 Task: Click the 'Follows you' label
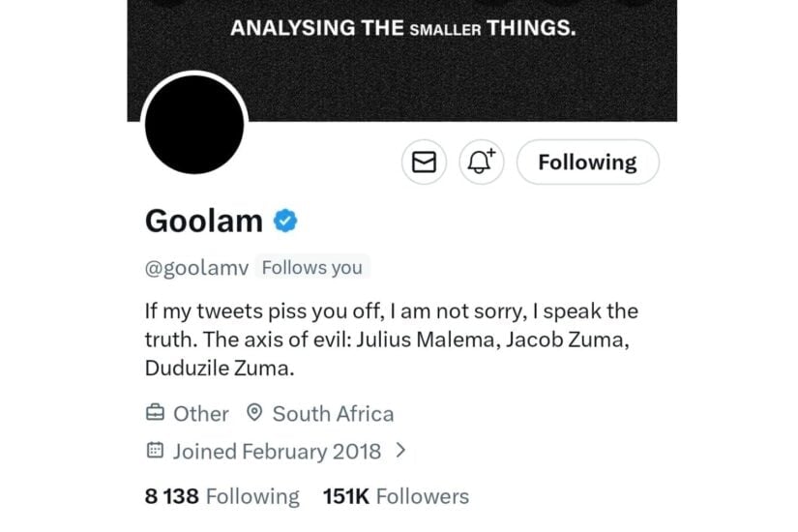312,267
